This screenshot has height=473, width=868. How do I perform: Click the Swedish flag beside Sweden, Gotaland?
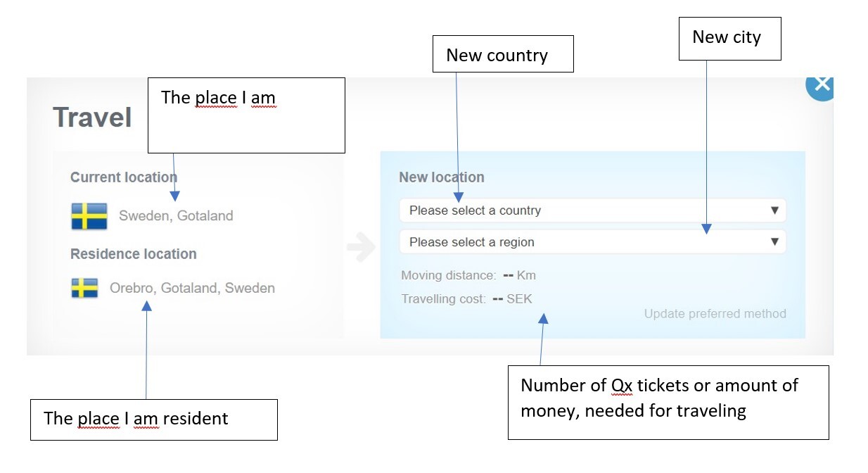pos(89,216)
